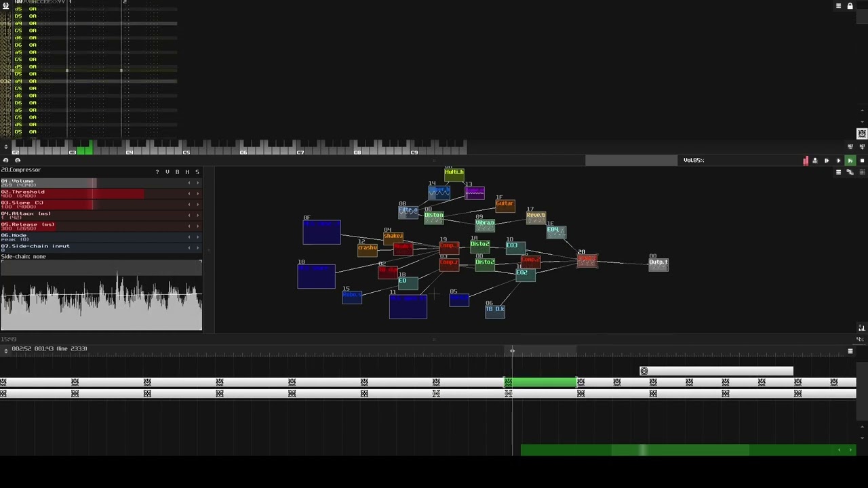Screen dimensions: 868x488
Task: Open the module view menu icon
Action: (838, 172)
